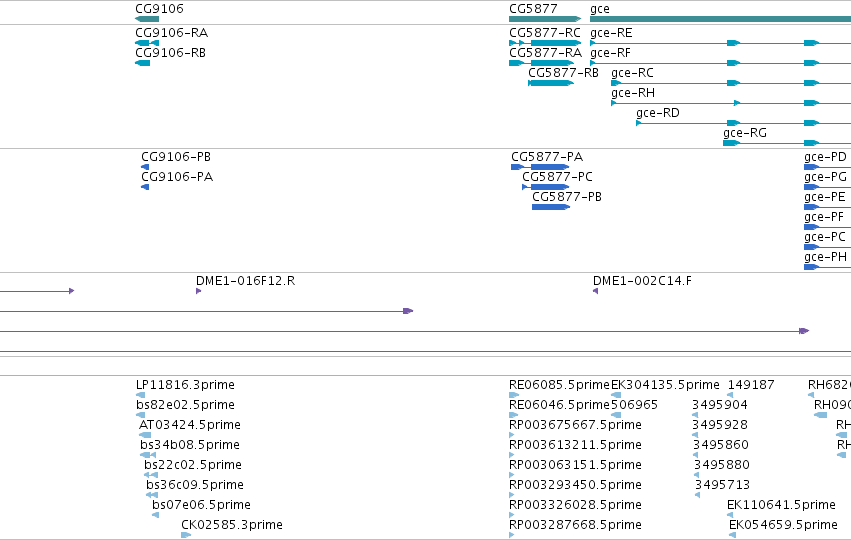The image size is (851, 540).
Task: Select transcript gce-RD
Action: coord(744,123)
